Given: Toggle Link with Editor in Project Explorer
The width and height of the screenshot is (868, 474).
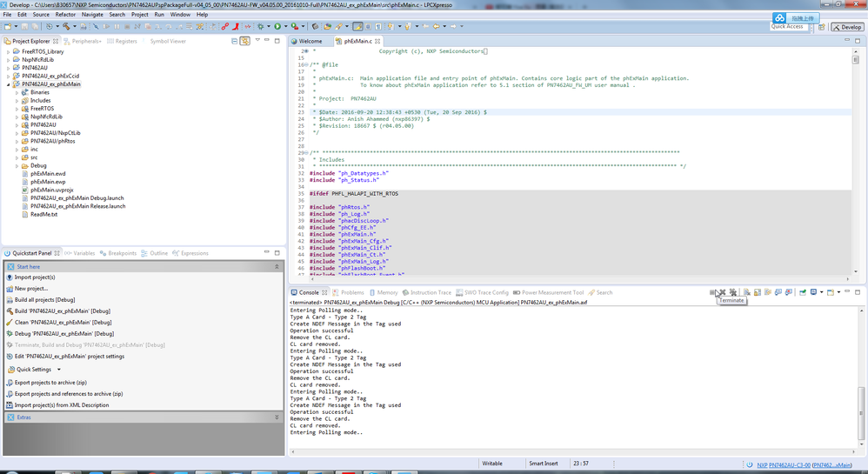Looking at the screenshot, I should coord(244,41).
